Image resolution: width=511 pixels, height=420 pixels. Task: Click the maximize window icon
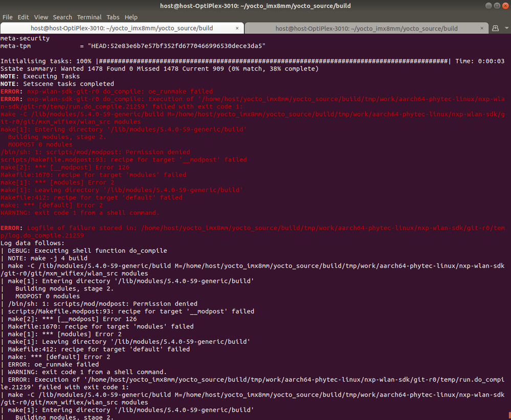(x=497, y=5)
